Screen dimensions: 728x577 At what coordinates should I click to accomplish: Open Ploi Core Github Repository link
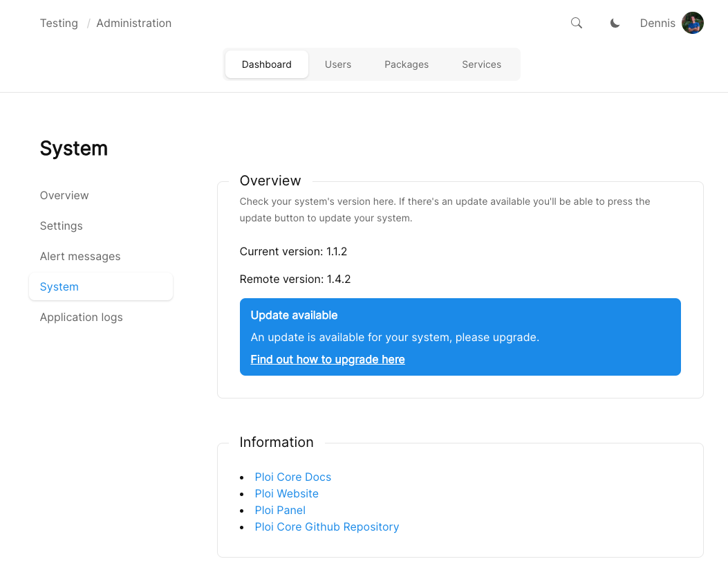coord(326,526)
